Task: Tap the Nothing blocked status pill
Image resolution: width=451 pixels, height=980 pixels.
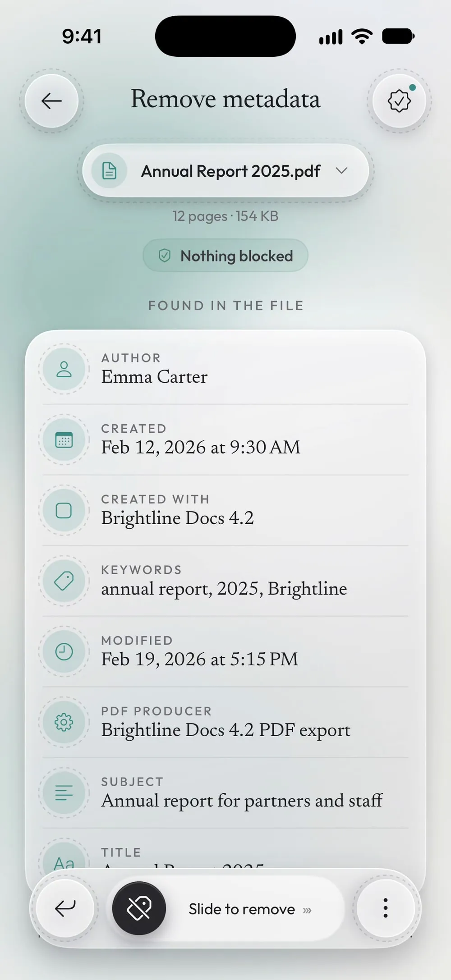Action: pos(225,256)
